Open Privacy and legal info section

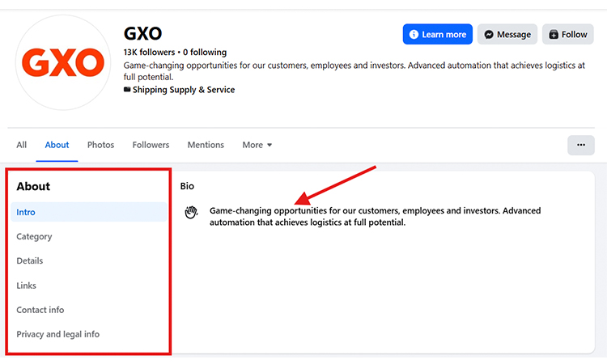pos(89,334)
